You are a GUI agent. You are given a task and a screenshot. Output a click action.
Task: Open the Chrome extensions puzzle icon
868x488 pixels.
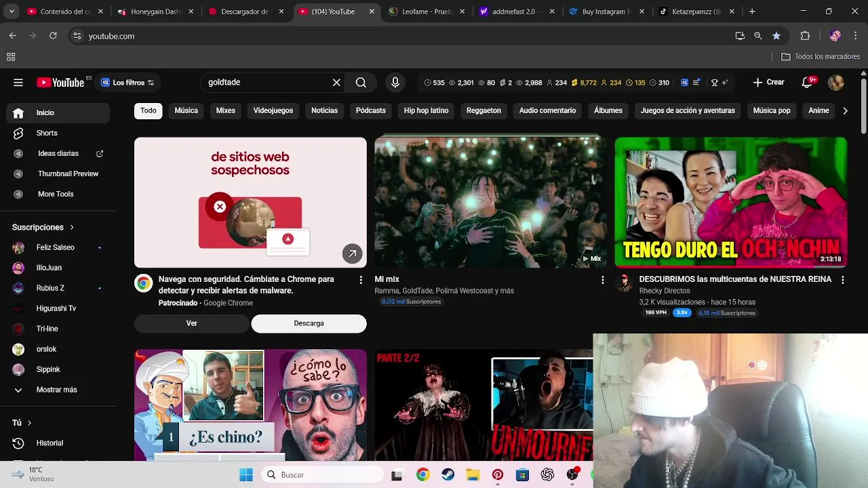[x=805, y=36]
